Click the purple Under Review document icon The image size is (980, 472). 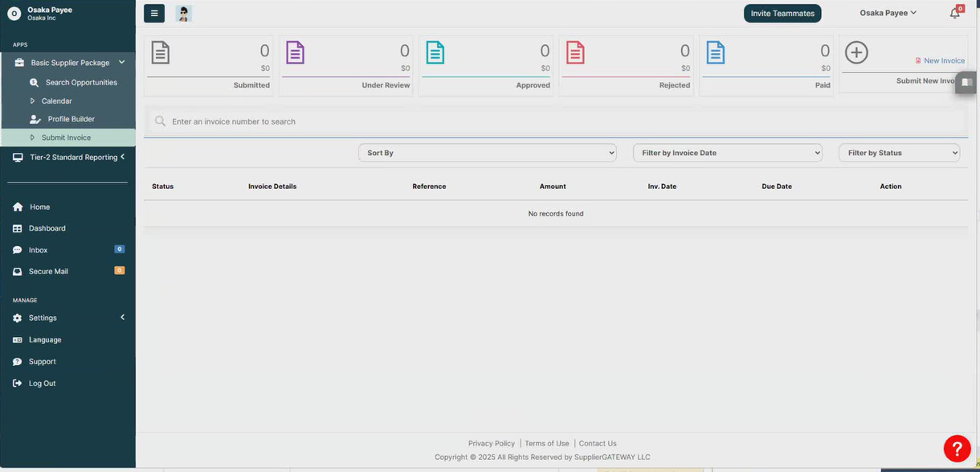[295, 53]
